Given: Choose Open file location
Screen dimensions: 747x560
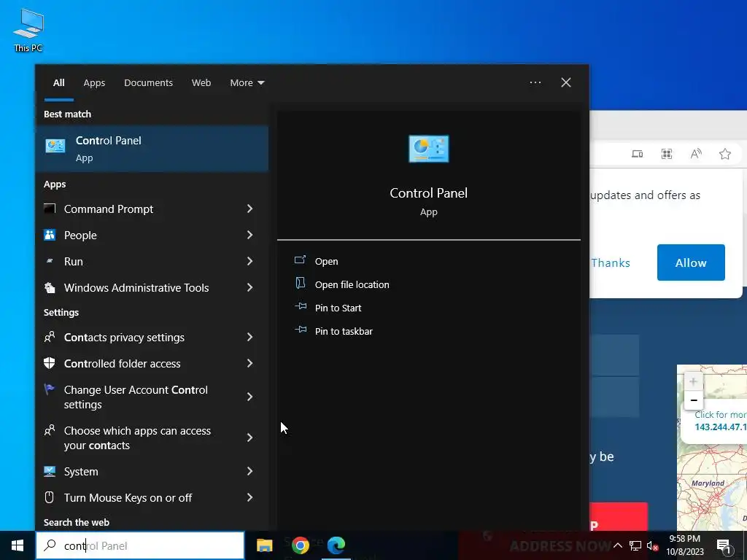Looking at the screenshot, I should 352,284.
